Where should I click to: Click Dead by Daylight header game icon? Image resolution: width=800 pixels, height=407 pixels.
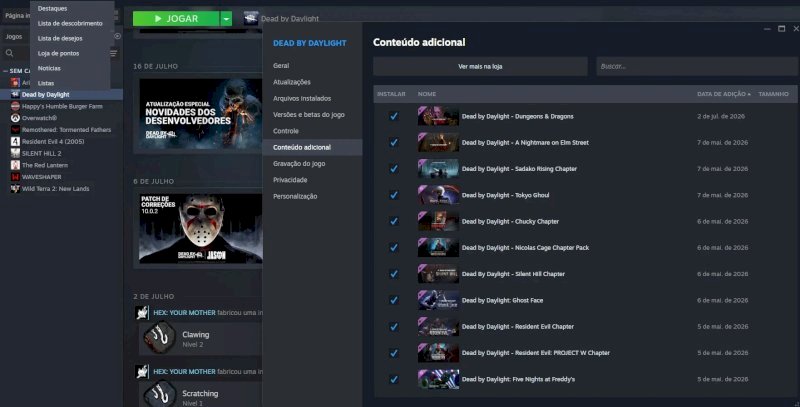tap(251, 18)
